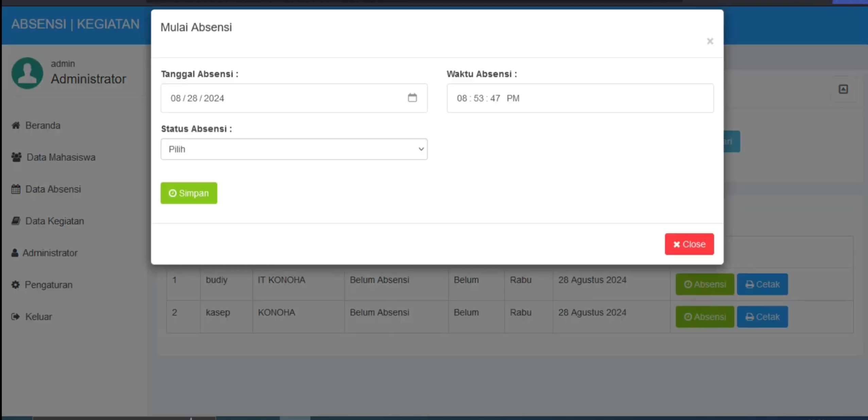The height and width of the screenshot is (420, 868).
Task: Click the Administrator user icon in sidebar
Action: tap(15, 253)
